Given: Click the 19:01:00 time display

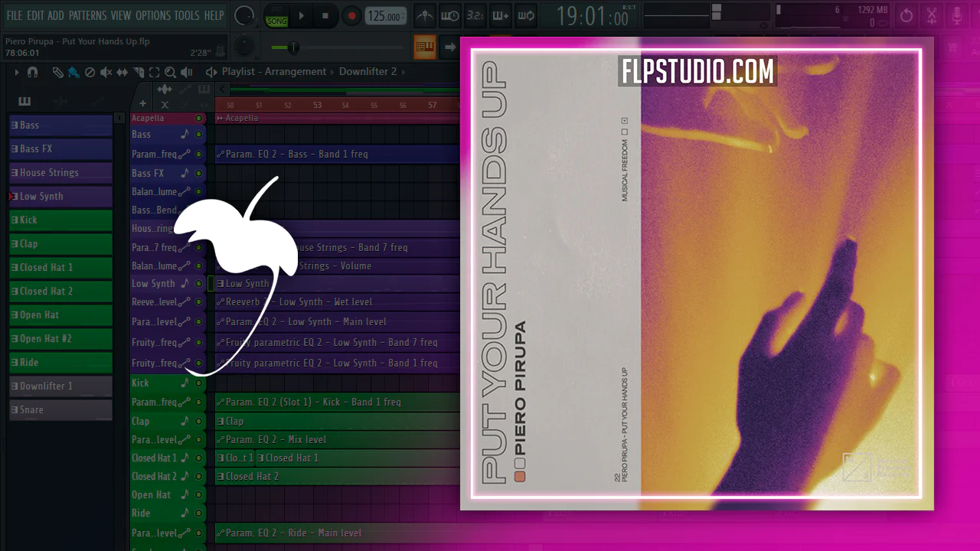Looking at the screenshot, I should click(592, 15).
